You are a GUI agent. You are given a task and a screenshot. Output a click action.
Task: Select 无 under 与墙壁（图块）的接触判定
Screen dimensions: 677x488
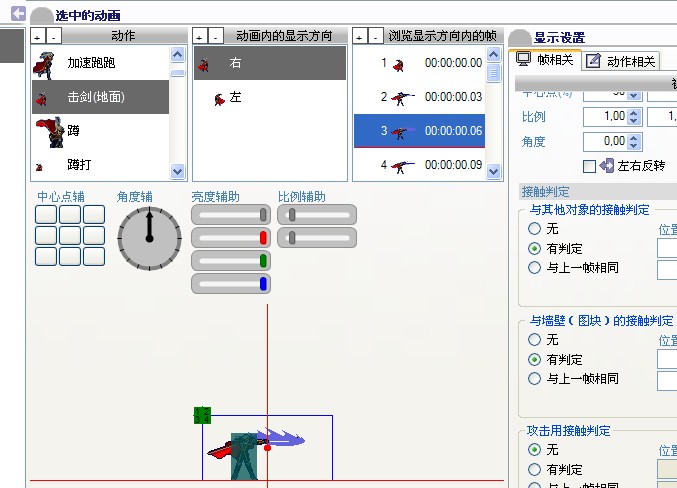click(535, 339)
